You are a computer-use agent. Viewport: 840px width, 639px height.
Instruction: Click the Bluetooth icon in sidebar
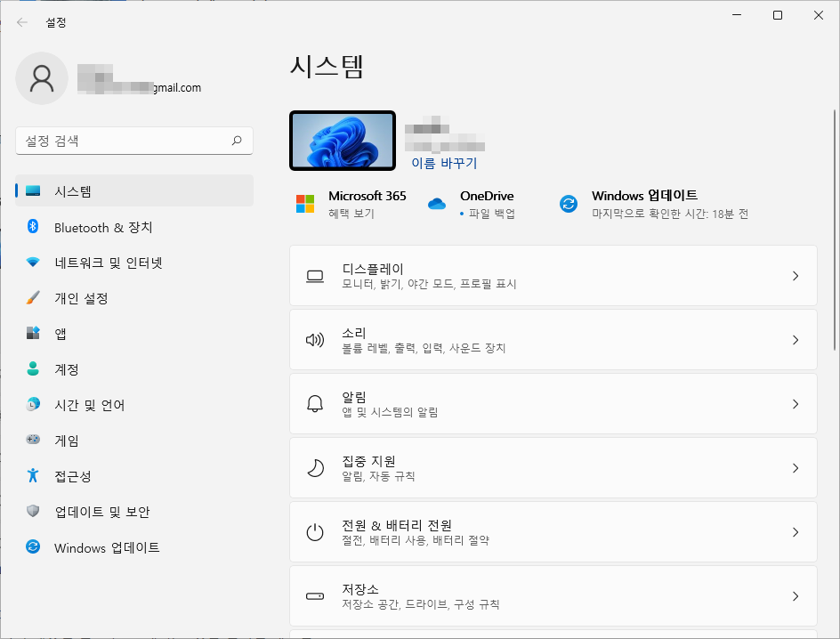33,227
